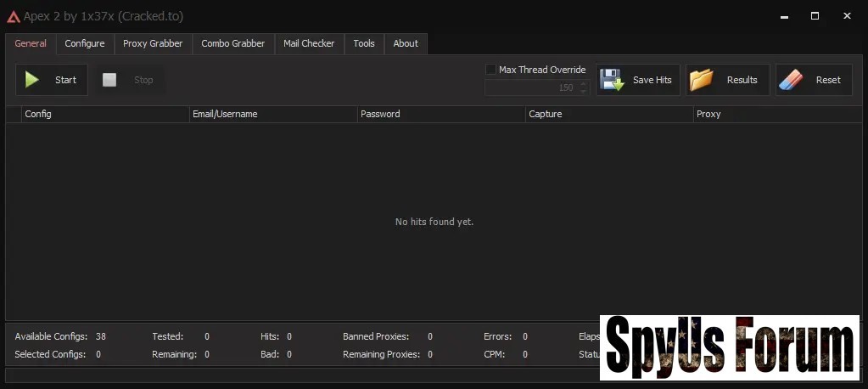Screen dimensions: 868x389
Task: Go to the Mail Checker tab
Action: (x=309, y=43)
